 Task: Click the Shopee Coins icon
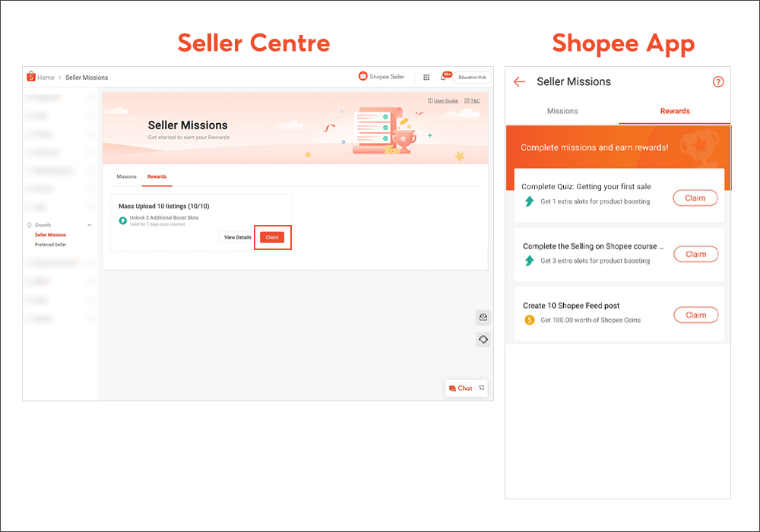530,320
